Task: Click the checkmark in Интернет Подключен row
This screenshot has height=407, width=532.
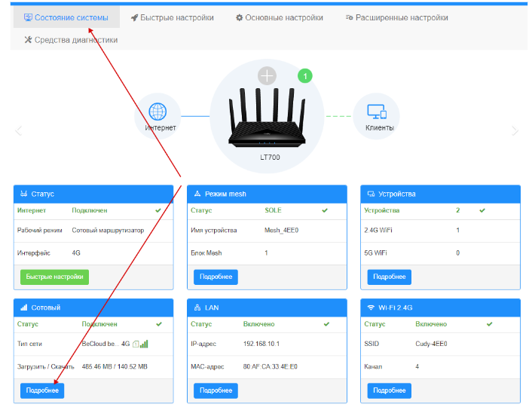Action: (x=158, y=210)
